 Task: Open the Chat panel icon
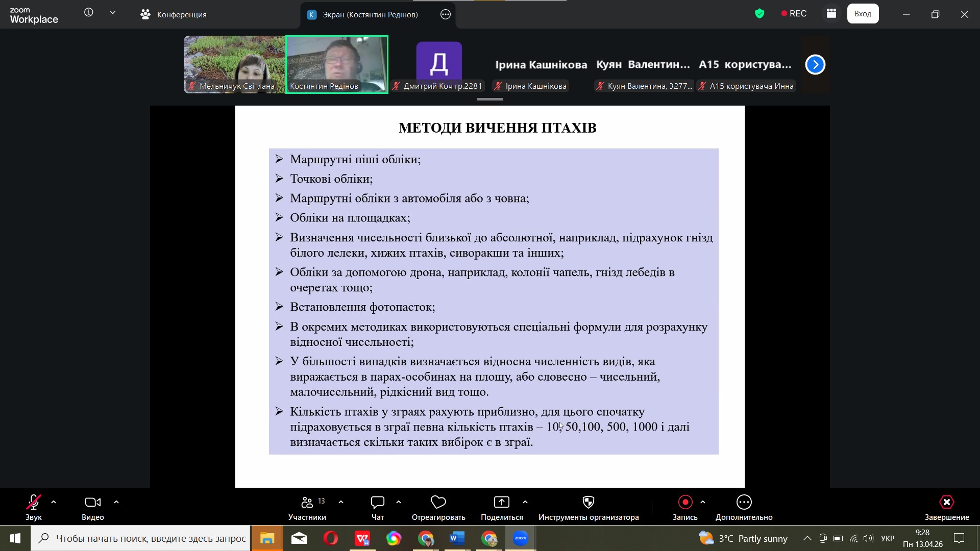pos(378,503)
